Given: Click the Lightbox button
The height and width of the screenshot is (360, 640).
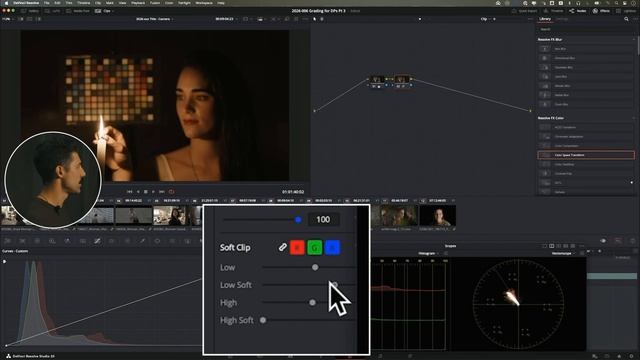Looking at the screenshot, I should 627,11.
